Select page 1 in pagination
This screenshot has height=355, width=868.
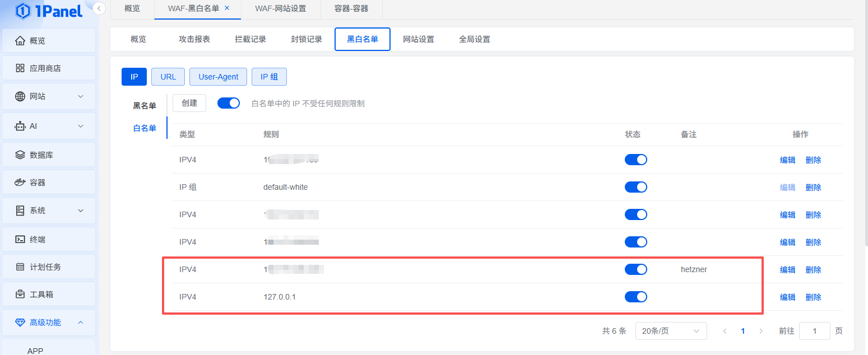click(x=743, y=331)
